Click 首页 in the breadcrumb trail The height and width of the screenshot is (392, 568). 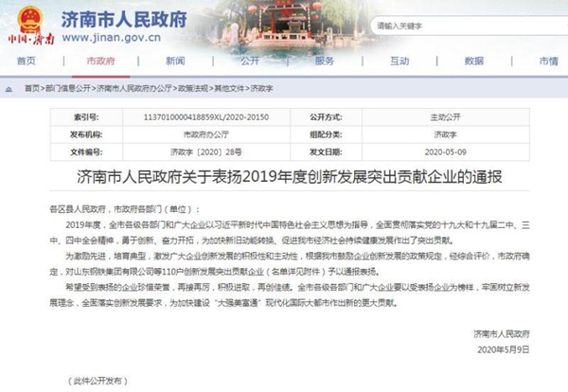pyautogui.click(x=32, y=87)
